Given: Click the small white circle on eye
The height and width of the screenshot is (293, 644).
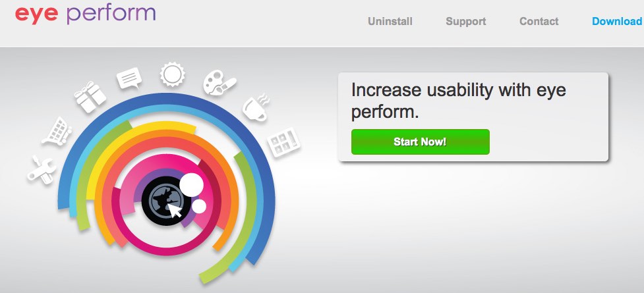Looking at the screenshot, I should point(199,206).
